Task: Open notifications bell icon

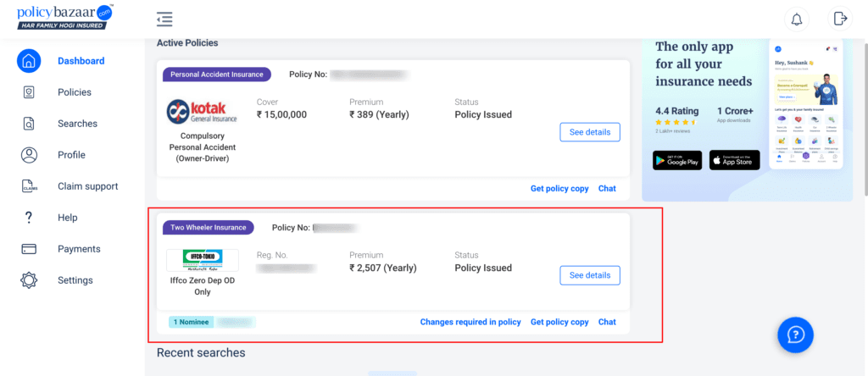Action: pyautogui.click(x=797, y=19)
